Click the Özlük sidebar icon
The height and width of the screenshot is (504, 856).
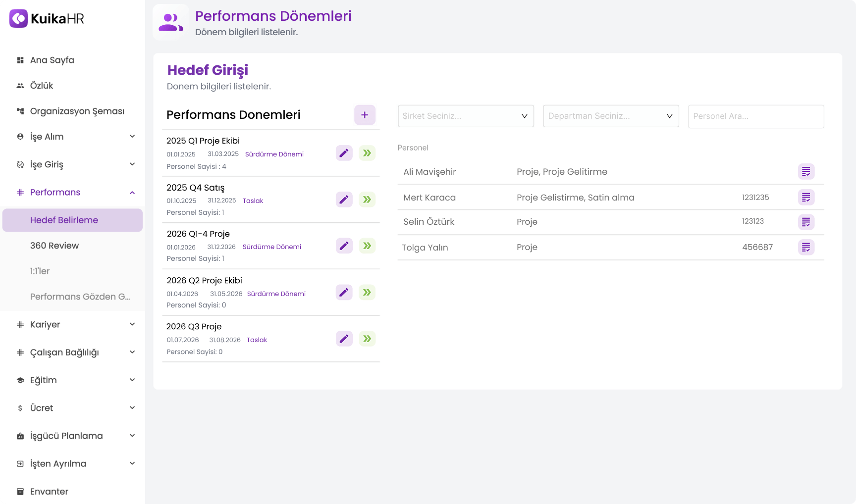coord(20,85)
